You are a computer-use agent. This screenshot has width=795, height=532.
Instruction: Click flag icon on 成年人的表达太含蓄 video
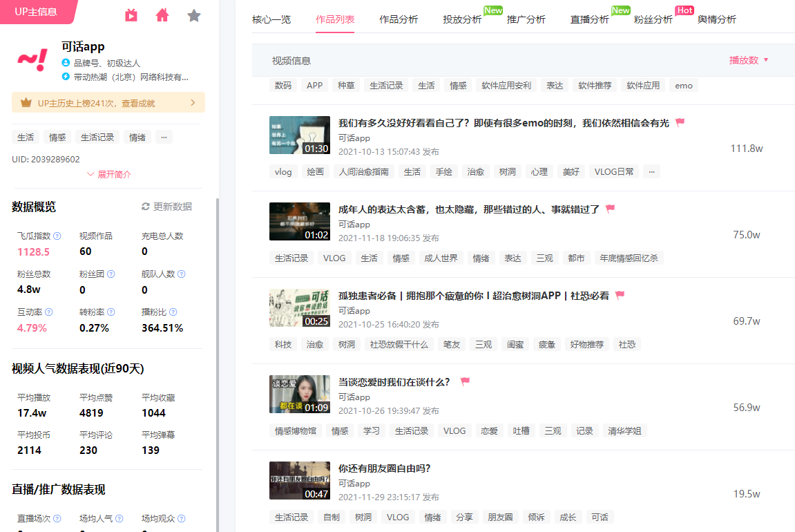[x=611, y=209]
